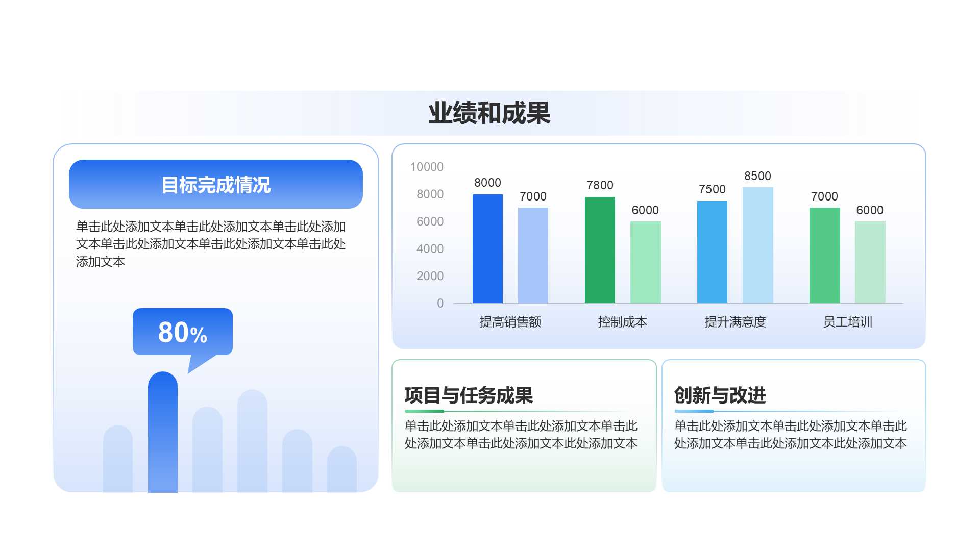Click the dark blue 8000 bar

(487, 249)
